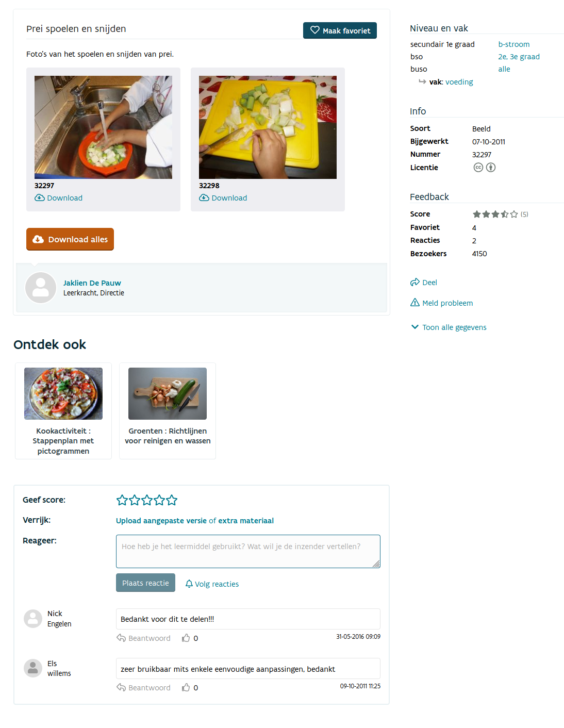Download image 32297 via cloud icon
This screenshot has height=728, width=564.
[x=39, y=198]
